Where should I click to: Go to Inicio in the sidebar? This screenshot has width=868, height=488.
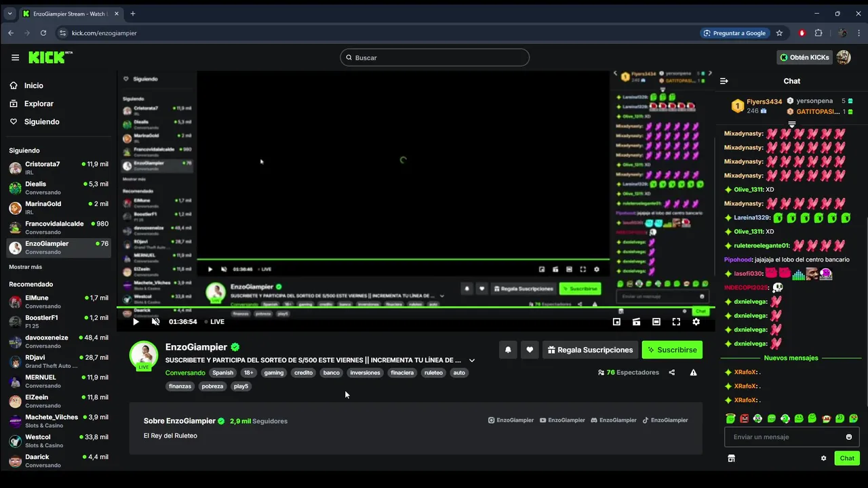coord(33,85)
